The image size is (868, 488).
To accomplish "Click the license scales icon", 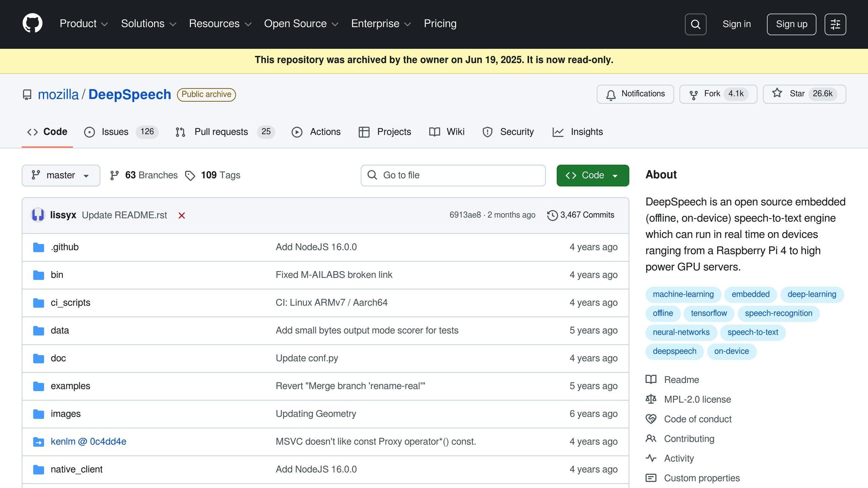I will click(651, 399).
